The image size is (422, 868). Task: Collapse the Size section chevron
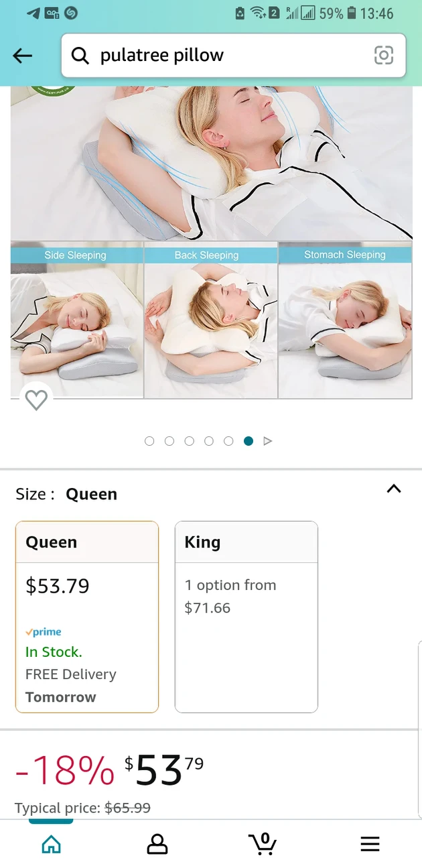pyautogui.click(x=394, y=489)
